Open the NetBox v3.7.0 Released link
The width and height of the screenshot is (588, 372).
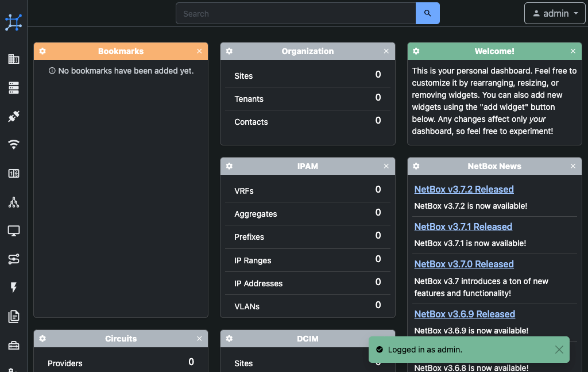(464, 264)
